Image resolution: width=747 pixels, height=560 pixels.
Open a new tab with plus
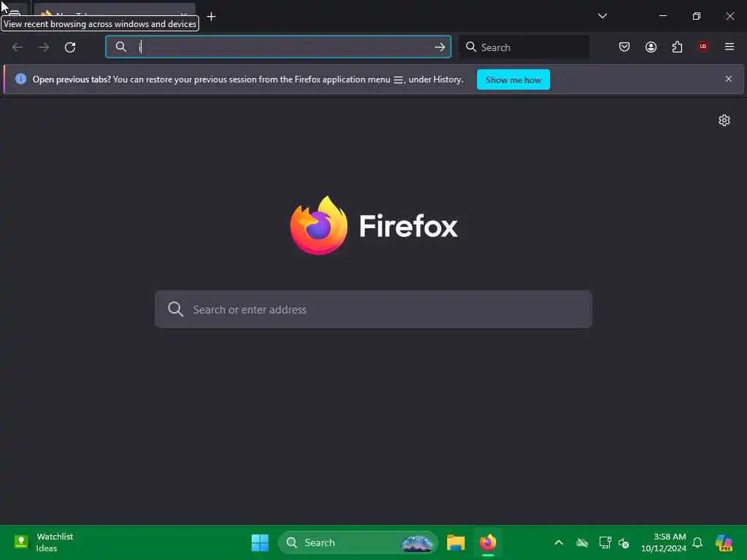point(211,17)
